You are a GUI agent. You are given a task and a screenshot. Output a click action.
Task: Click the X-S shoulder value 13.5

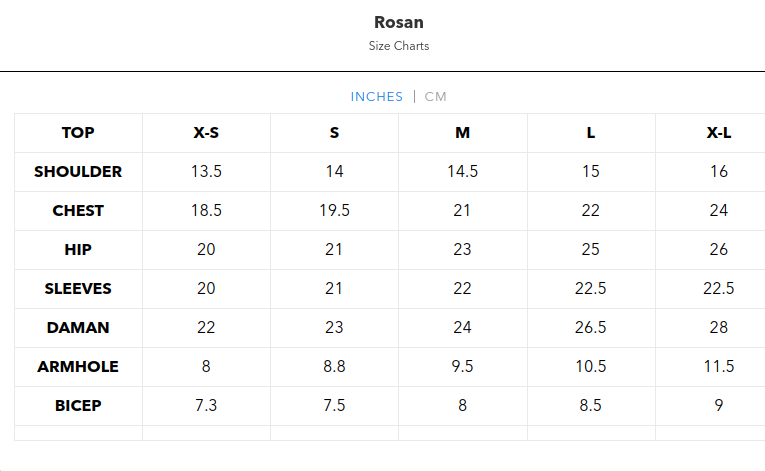[x=206, y=172]
